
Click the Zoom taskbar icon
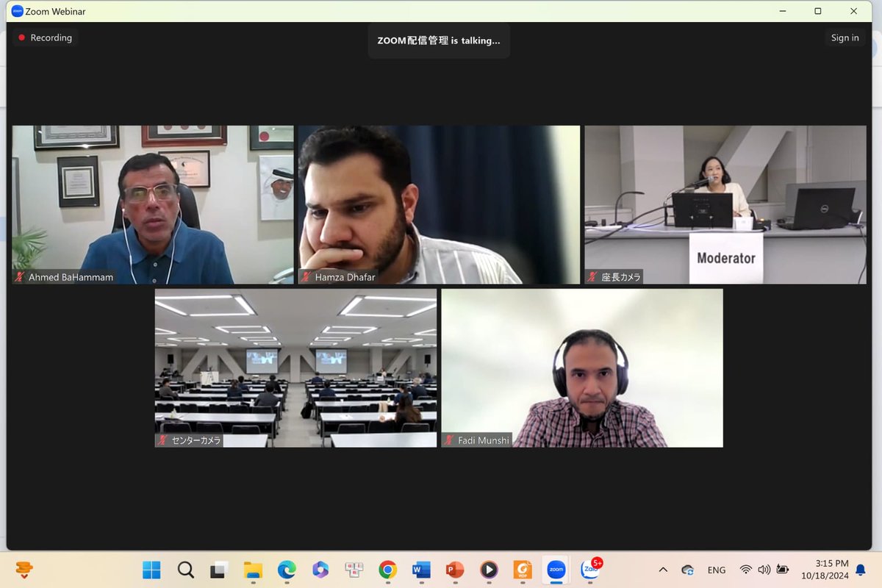[556, 570]
